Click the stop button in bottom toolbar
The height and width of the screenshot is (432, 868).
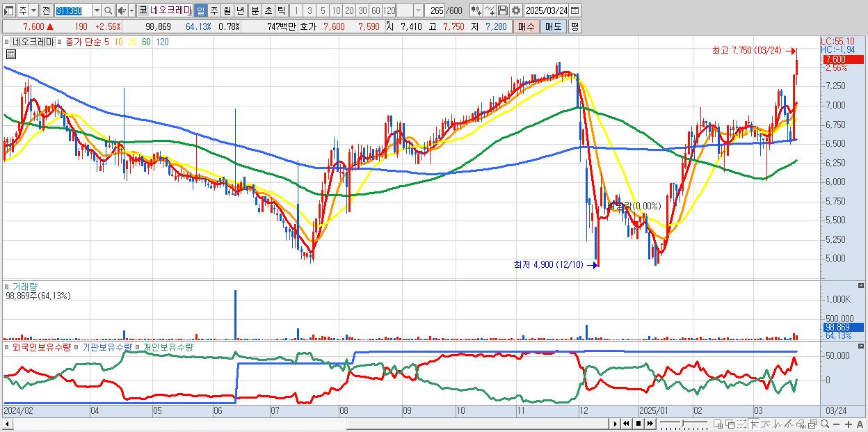638,424
